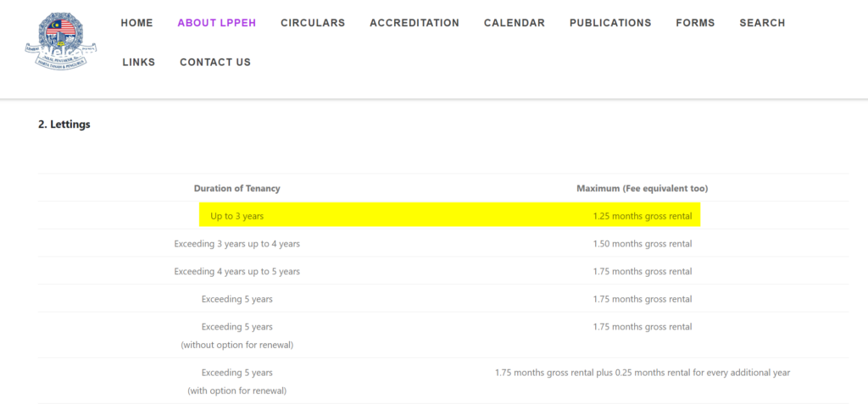868x415 pixels.
Task: Click the '1.50 months gross rental' value
Action: [x=642, y=244]
